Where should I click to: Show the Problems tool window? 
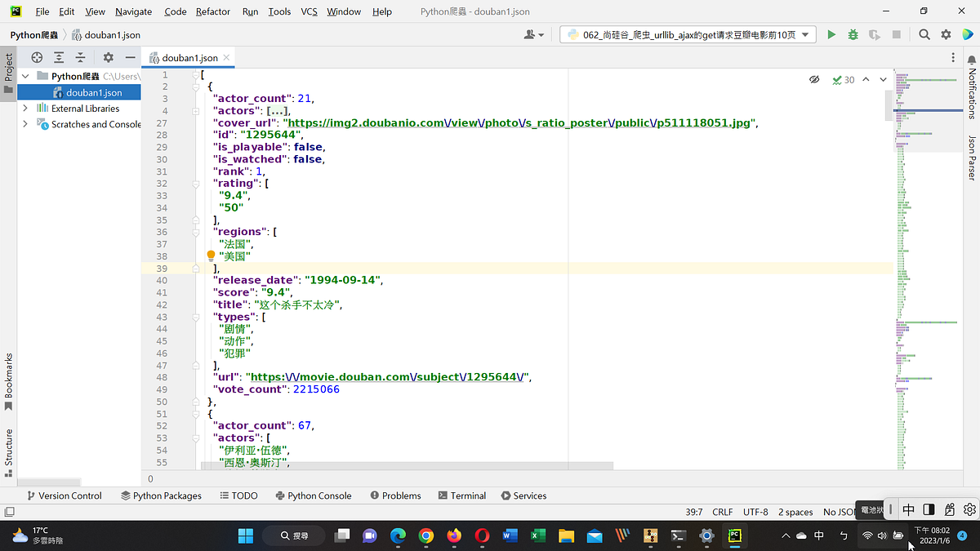(395, 495)
